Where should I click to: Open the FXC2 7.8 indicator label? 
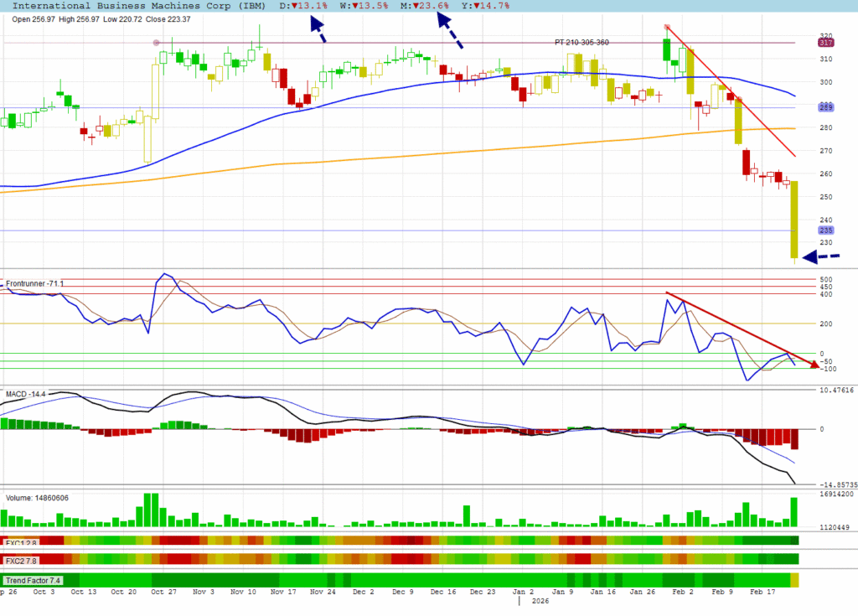(20, 560)
